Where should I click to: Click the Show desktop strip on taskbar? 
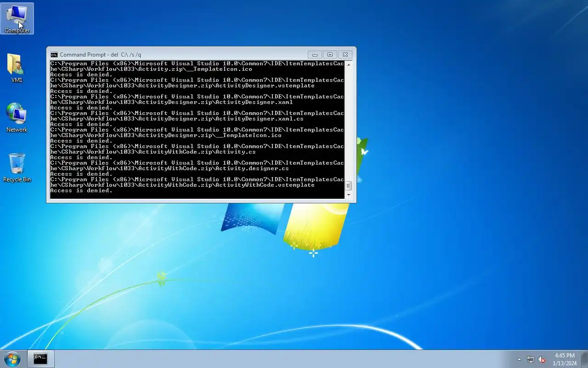click(584, 359)
